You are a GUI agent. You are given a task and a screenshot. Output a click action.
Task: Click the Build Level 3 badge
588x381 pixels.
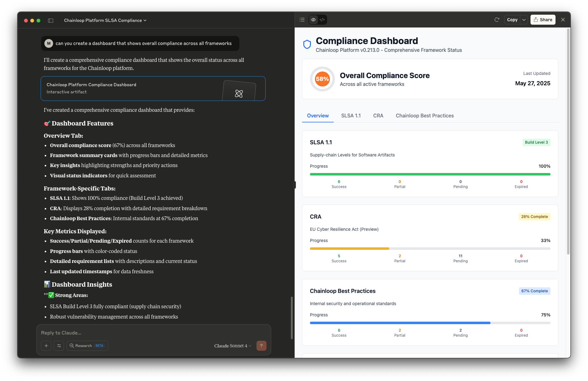(536, 142)
